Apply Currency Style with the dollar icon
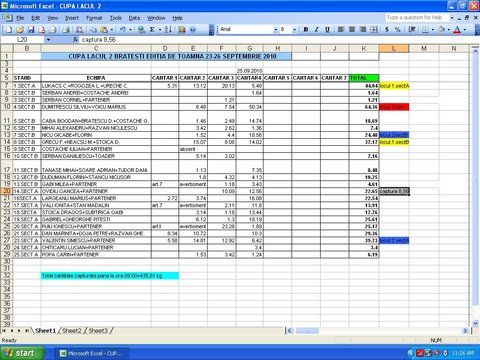 (x=387, y=30)
